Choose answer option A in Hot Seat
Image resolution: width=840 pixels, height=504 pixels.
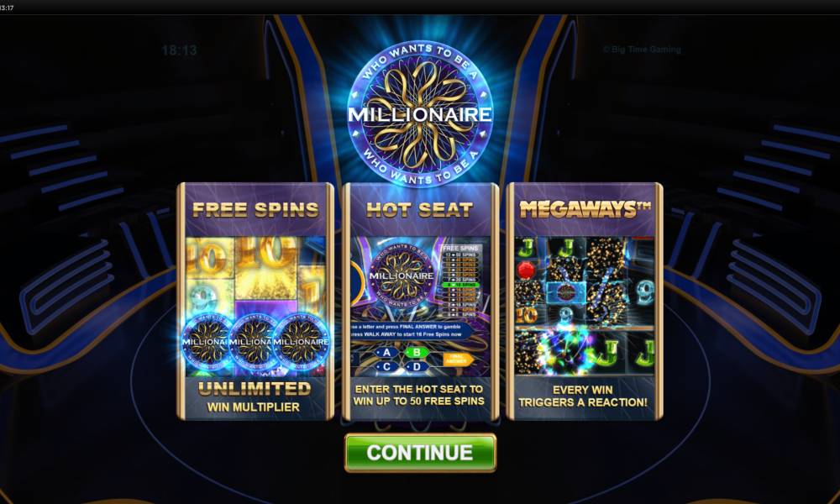386,353
